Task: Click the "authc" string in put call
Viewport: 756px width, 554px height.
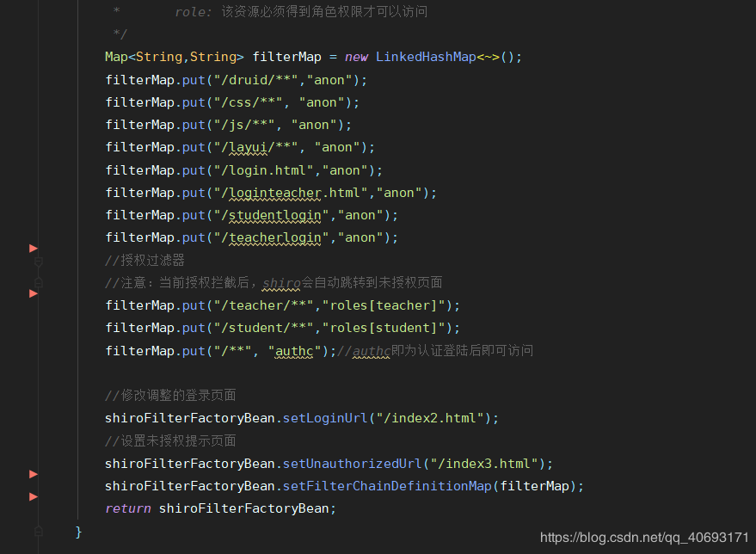Action: coord(294,351)
